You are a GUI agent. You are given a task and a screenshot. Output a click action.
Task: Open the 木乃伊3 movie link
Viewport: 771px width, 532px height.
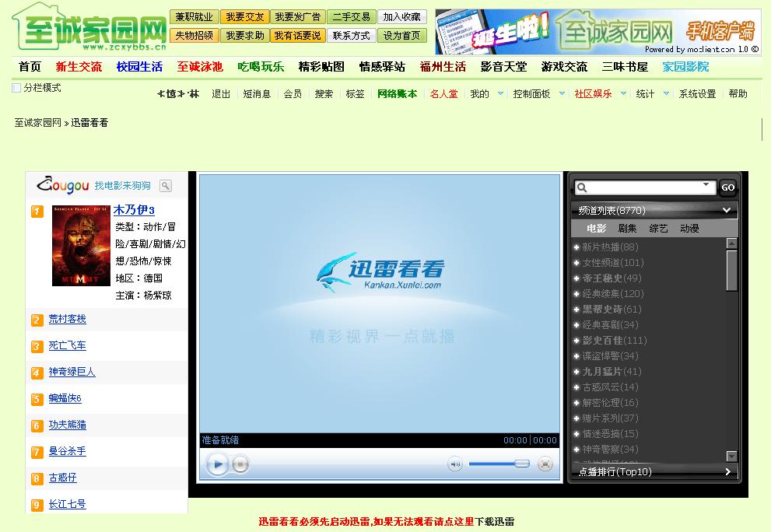(x=134, y=211)
